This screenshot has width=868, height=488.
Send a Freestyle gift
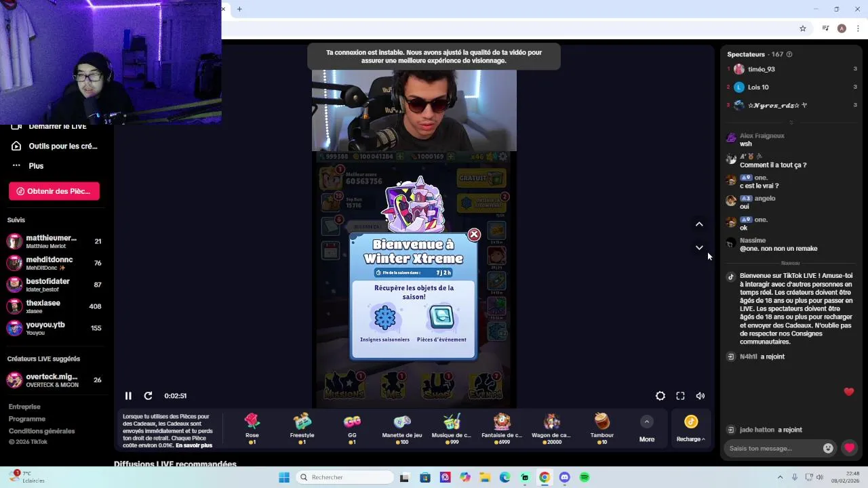point(302,428)
